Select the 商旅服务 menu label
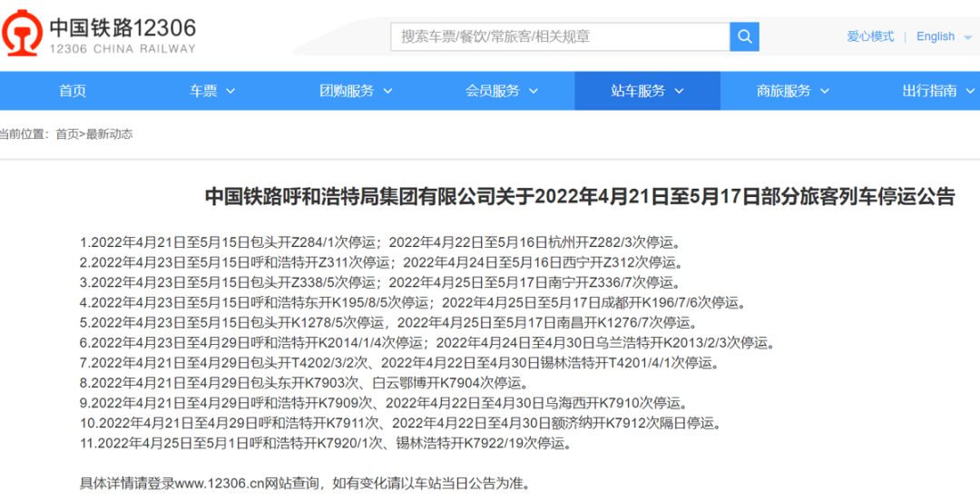The height and width of the screenshot is (501, 980). coord(784,92)
